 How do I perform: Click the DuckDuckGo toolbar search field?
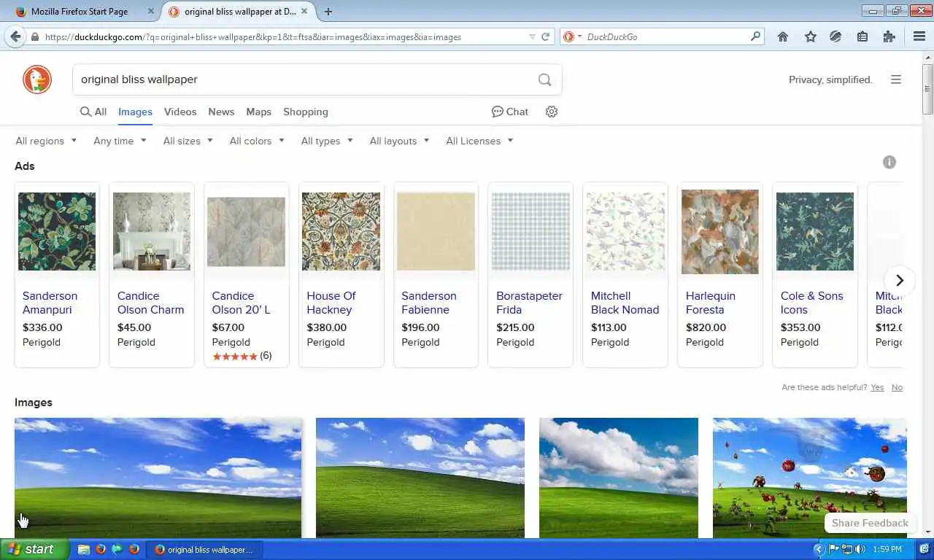tap(664, 36)
